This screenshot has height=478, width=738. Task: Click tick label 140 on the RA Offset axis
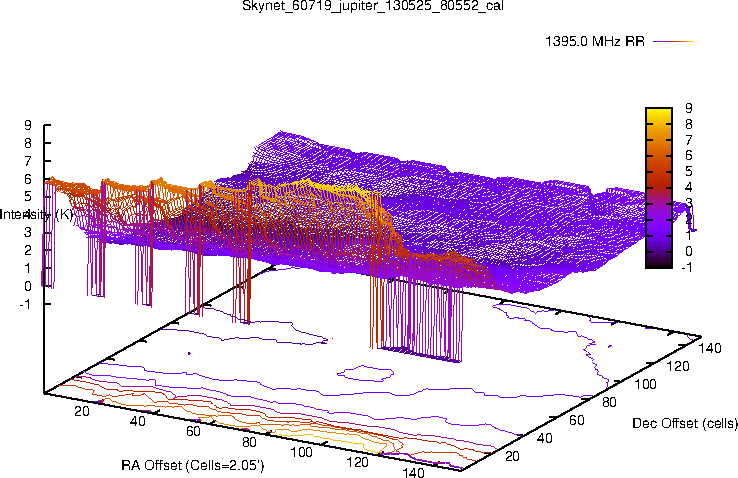pos(413,472)
